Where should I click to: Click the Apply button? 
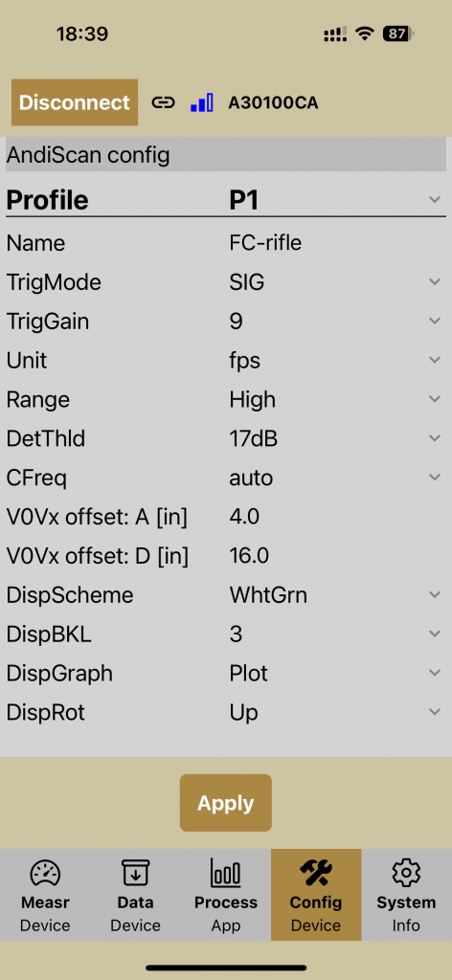coord(226,803)
